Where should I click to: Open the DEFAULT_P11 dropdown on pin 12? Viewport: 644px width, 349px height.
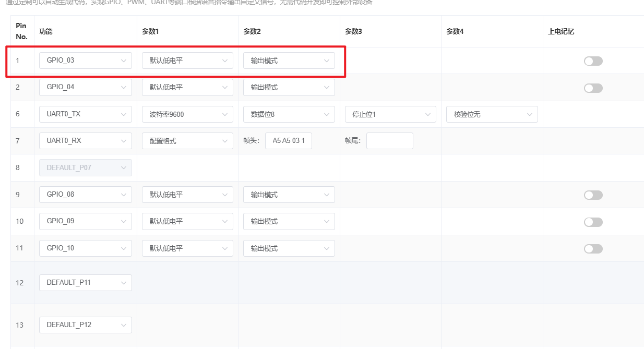click(85, 282)
